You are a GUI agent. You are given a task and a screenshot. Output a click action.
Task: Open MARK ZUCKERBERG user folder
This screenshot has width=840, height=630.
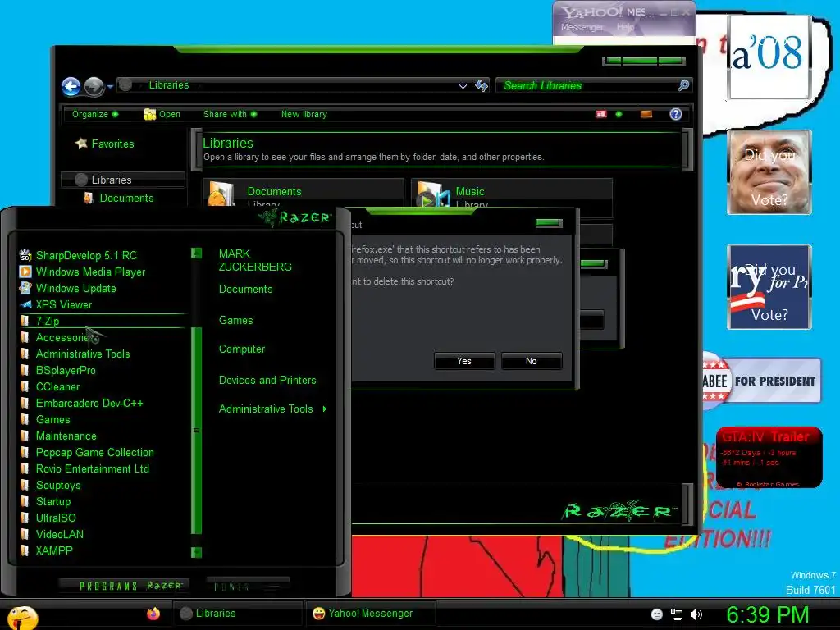coord(255,260)
